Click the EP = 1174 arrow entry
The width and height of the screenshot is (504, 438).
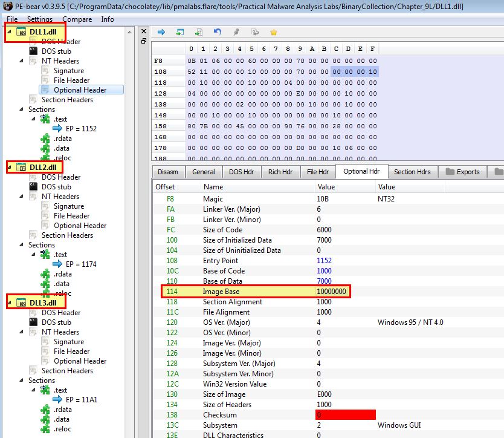75,264
